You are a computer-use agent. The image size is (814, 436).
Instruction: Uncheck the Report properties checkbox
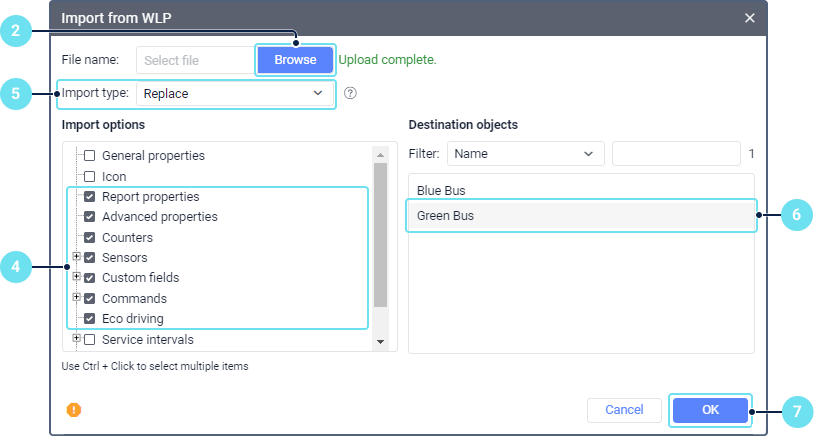(x=90, y=197)
